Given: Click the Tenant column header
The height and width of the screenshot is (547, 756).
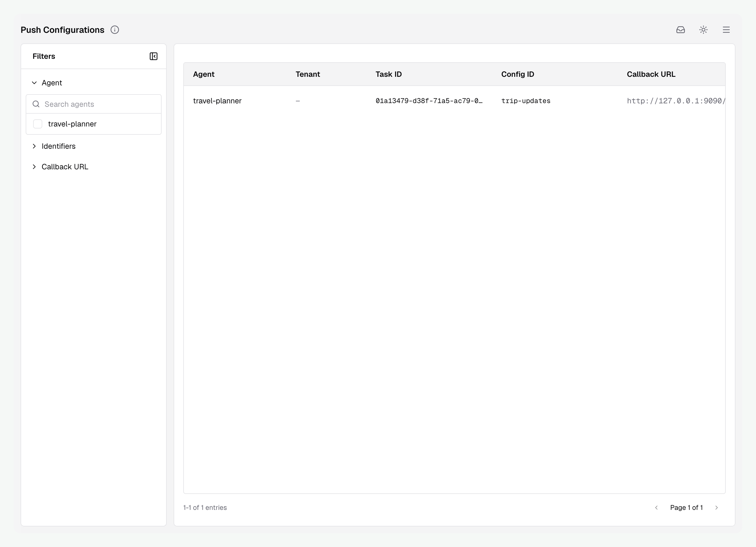Looking at the screenshot, I should click(x=308, y=74).
